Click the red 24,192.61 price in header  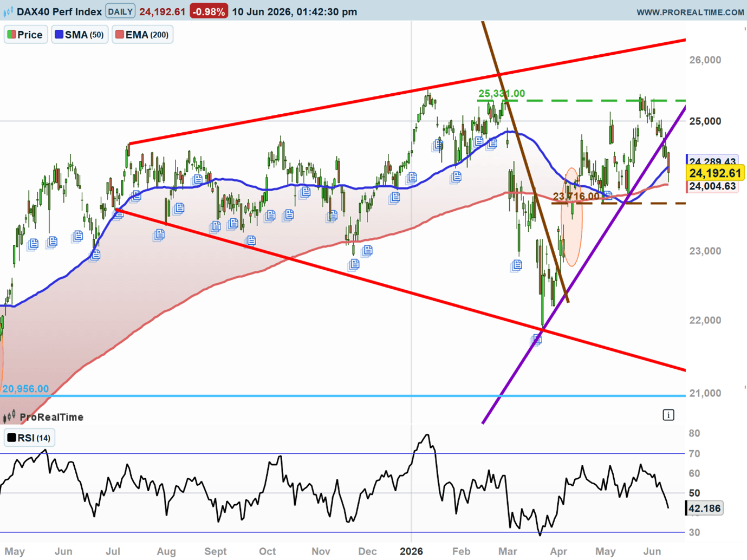tap(162, 11)
